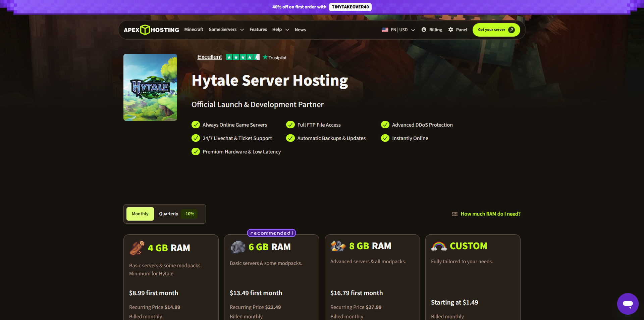
Task: Click checkmark beside Instantly Online
Action: click(x=385, y=138)
